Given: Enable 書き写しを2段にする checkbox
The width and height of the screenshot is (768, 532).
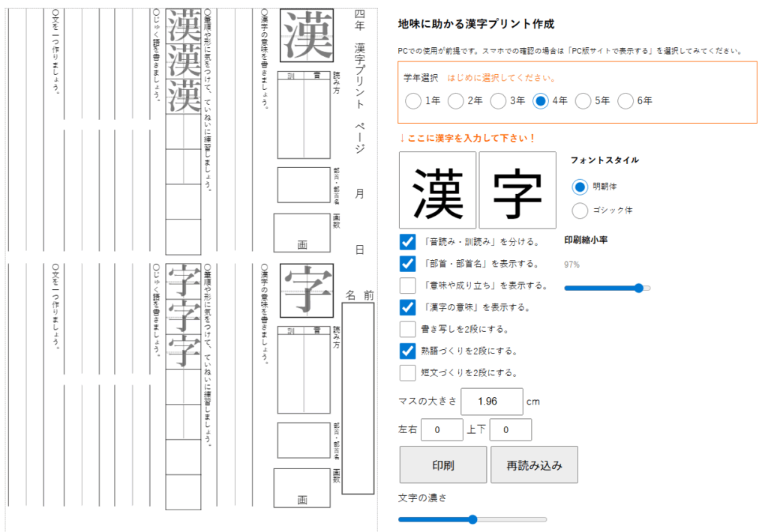Looking at the screenshot, I should pyautogui.click(x=408, y=329).
